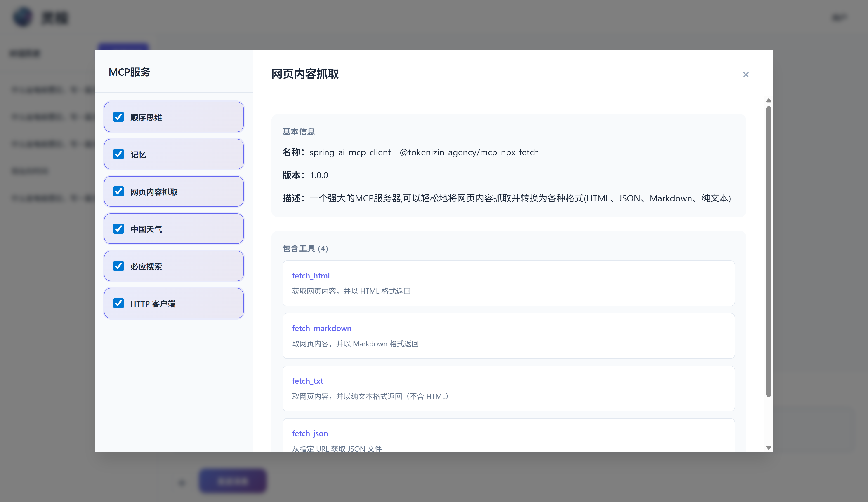This screenshot has width=868, height=502.
Task: Click the 网页内容抓取 dialog title
Action: tap(305, 74)
